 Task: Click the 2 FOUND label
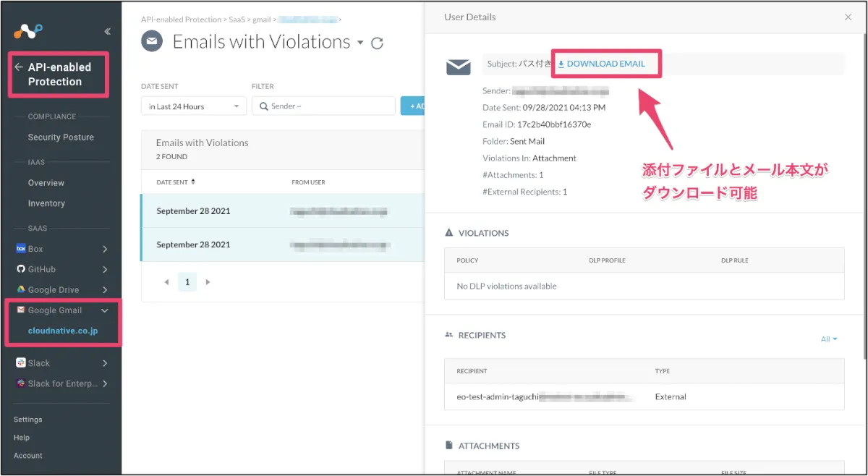pyautogui.click(x=171, y=157)
